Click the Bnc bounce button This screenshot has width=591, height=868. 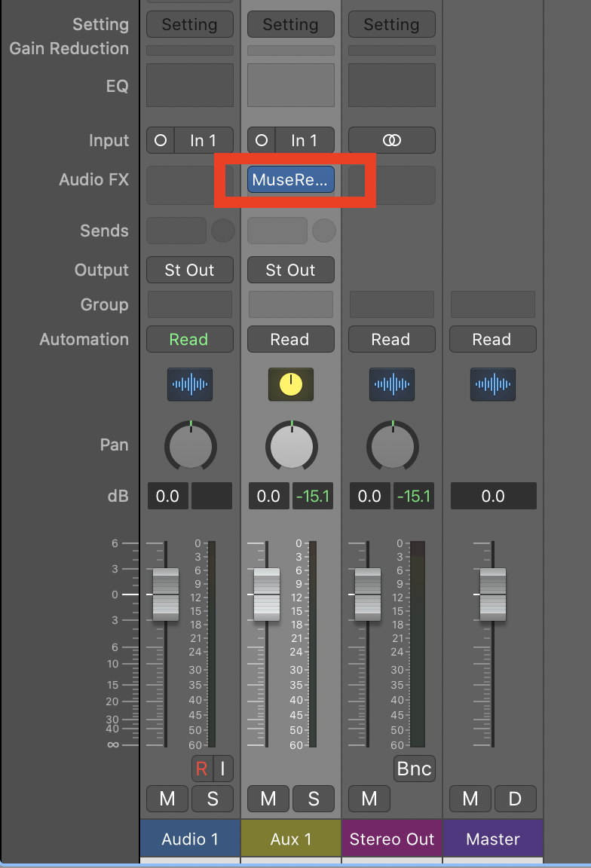[414, 769]
